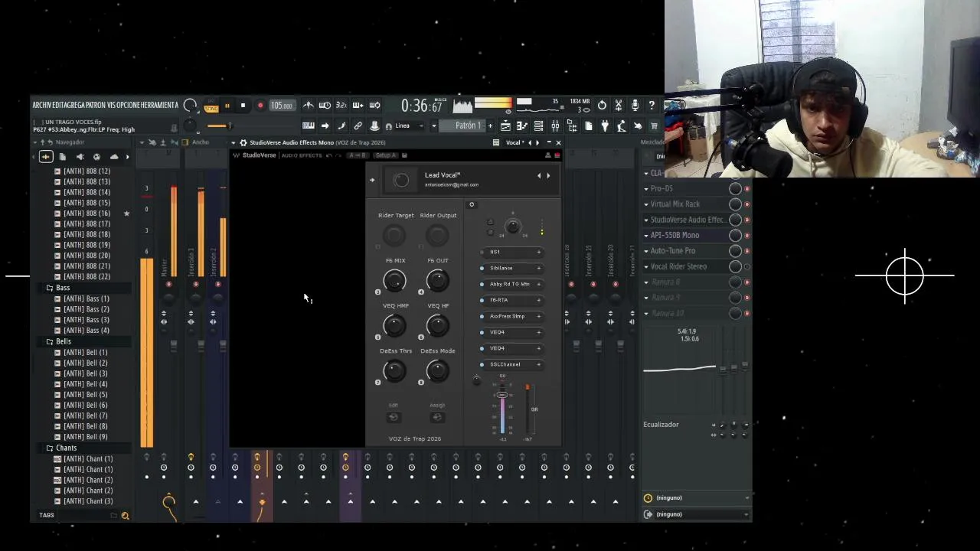Expand the F6-RTA plugin plus
The height and width of the screenshot is (551, 980).
coord(538,300)
